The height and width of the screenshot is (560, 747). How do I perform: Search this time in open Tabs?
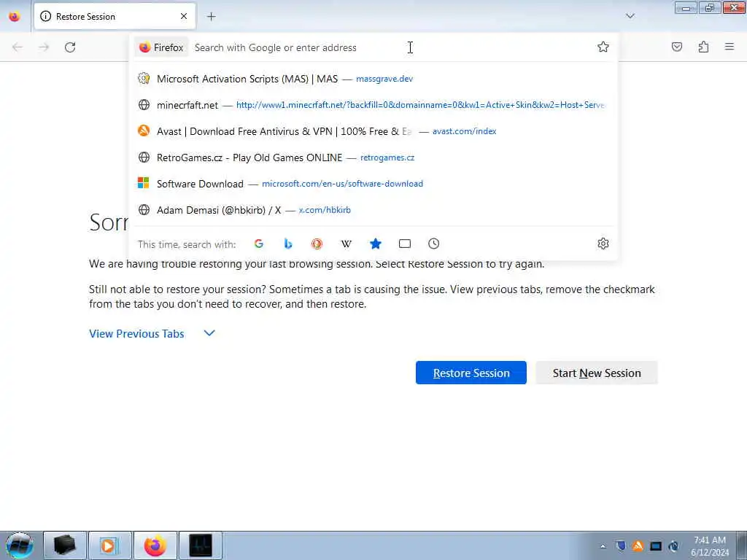405,244
